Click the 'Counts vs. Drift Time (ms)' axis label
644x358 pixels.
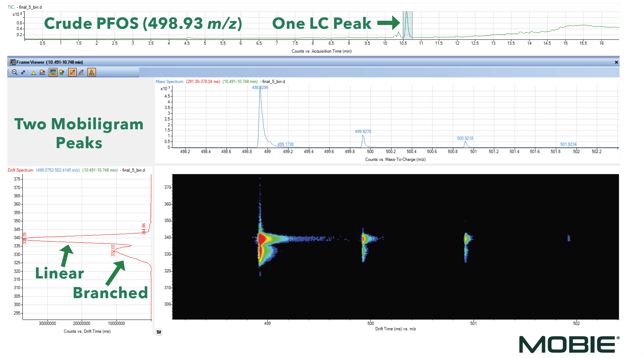(87, 331)
